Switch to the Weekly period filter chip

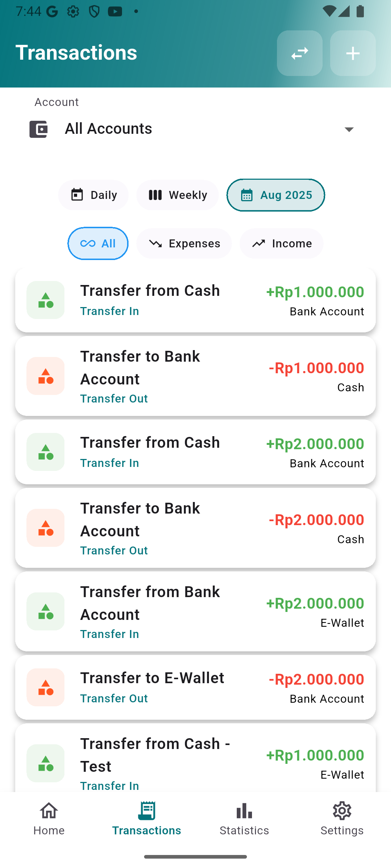(177, 195)
